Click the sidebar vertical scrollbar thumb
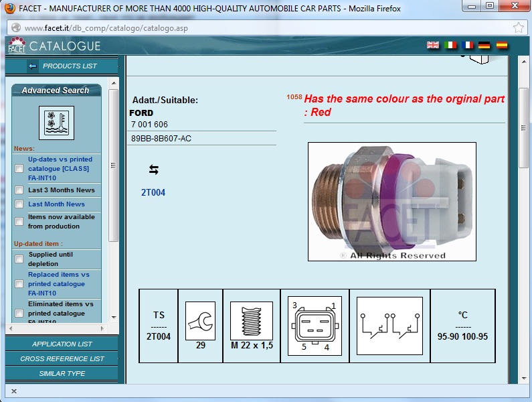 click(x=114, y=165)
